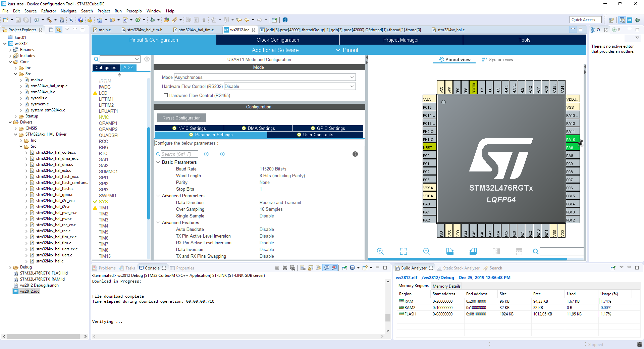Click the horizontal scrollbar under the pinout view
The width and height of the screenshot is (644, 349).
point(467,259)
